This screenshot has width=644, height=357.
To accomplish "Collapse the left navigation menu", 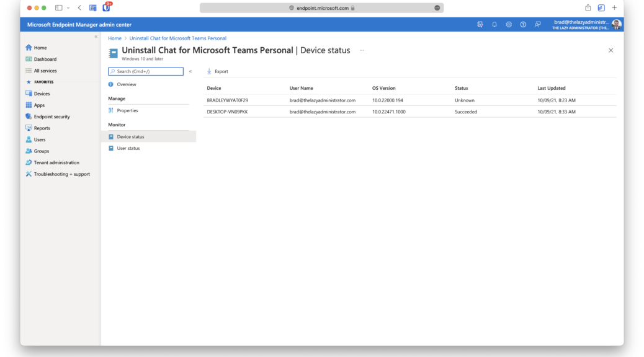I will (96, 37).
